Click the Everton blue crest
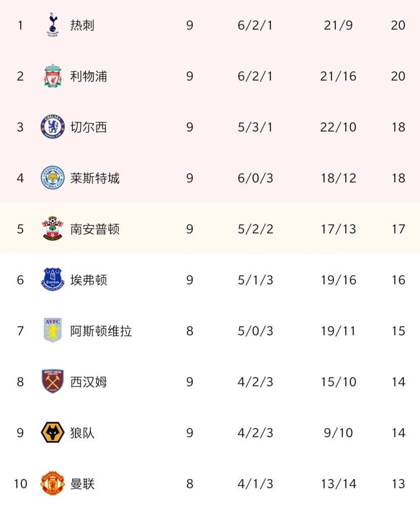This screenshot has height=506, width=420. (53, 280)
